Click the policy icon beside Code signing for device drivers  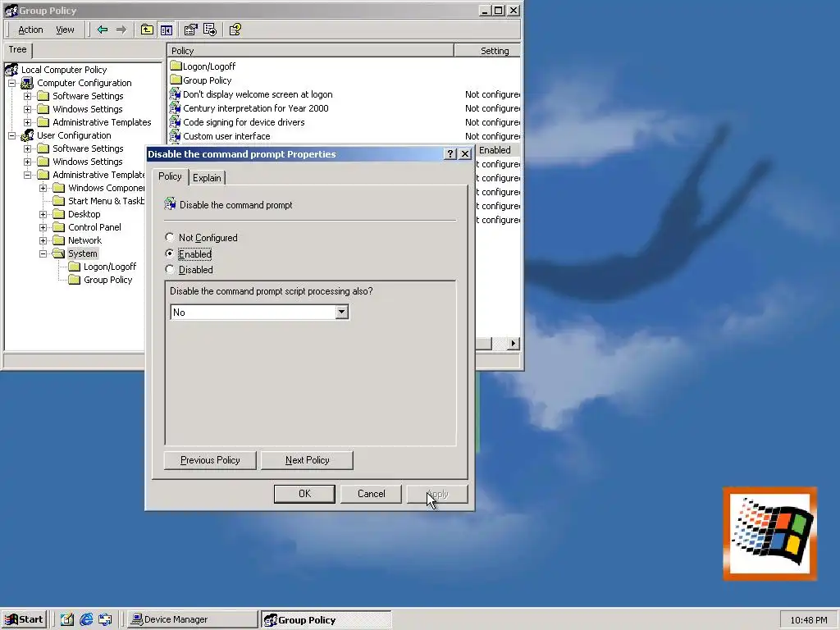pyautogui.click(x=176, y=122)
